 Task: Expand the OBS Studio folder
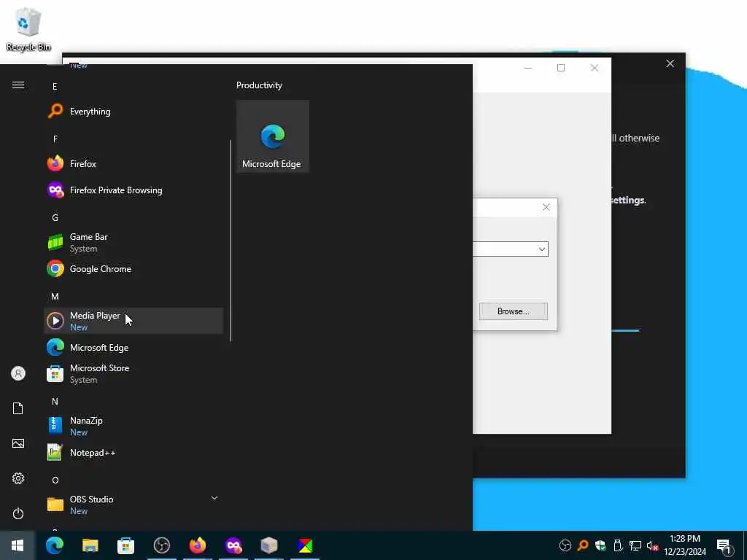point(133,505)
